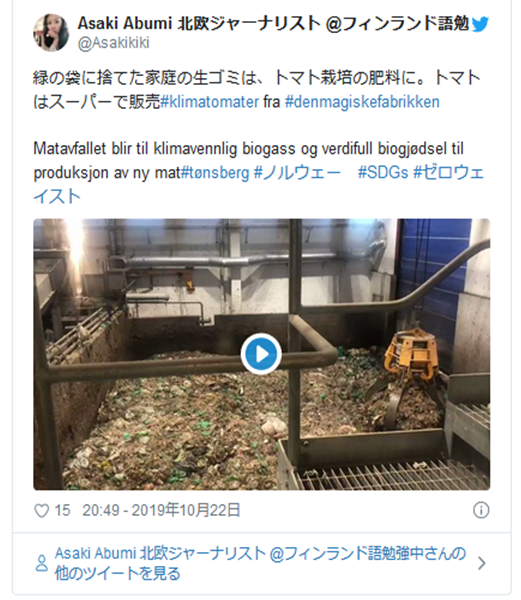Follow the #klimatomater hashtag
This screenshot has height=600, width=521.
coord(210,102)
